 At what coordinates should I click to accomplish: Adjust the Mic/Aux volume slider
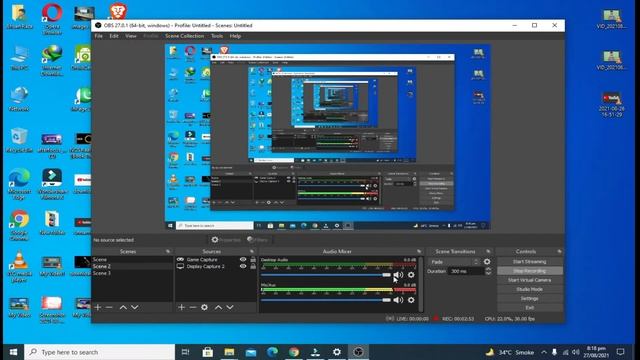[x=326, y=300]
